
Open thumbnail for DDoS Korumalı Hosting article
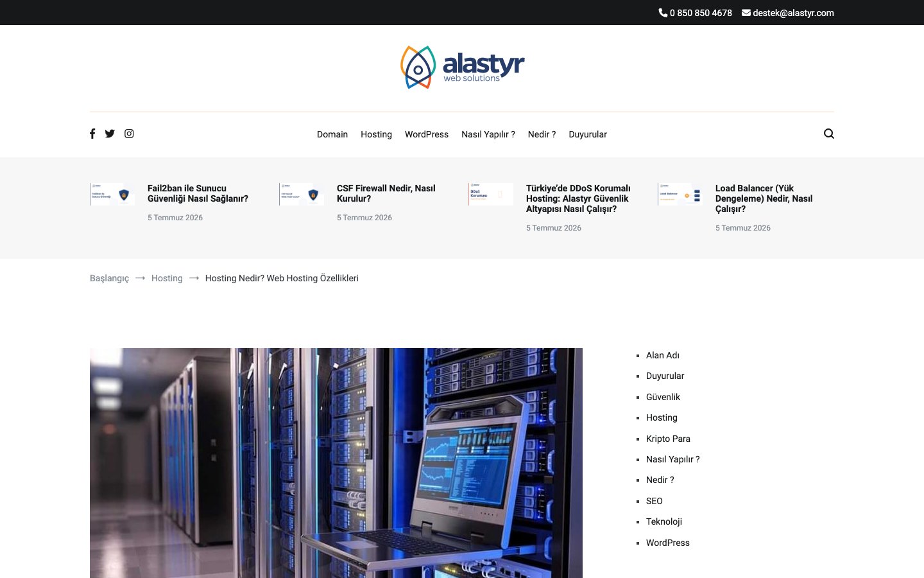[x=491, y=194]
